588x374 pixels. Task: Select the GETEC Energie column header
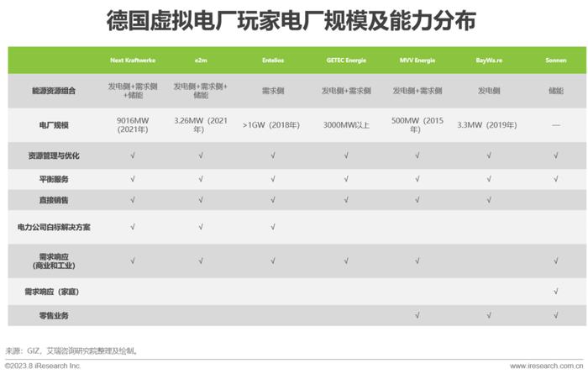pos(346,60)
